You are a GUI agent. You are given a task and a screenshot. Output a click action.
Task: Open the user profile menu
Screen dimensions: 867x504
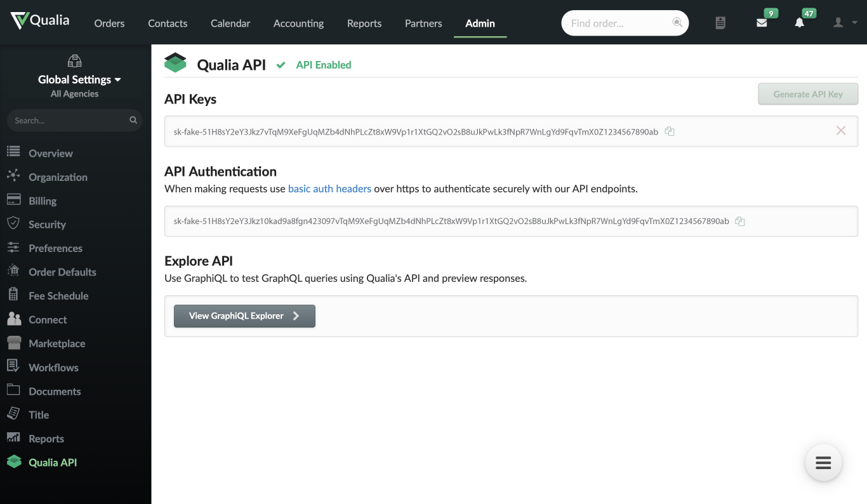[x=845, y=23]
